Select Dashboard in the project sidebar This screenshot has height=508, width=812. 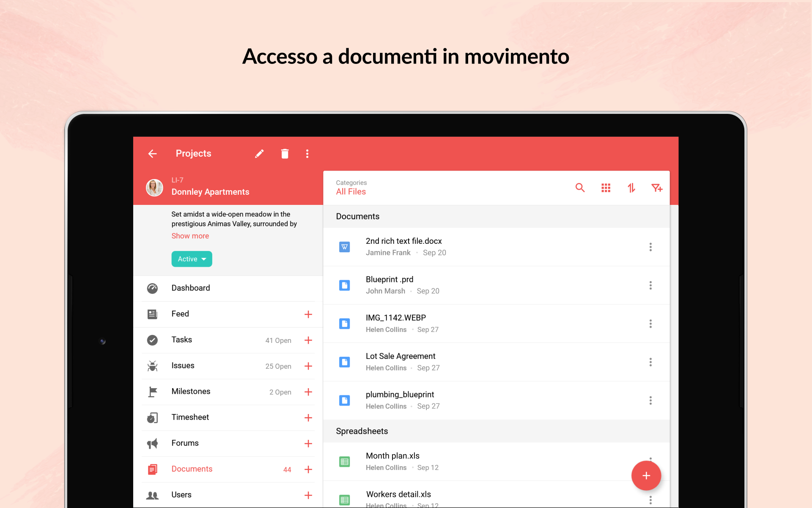pos(228,288)
